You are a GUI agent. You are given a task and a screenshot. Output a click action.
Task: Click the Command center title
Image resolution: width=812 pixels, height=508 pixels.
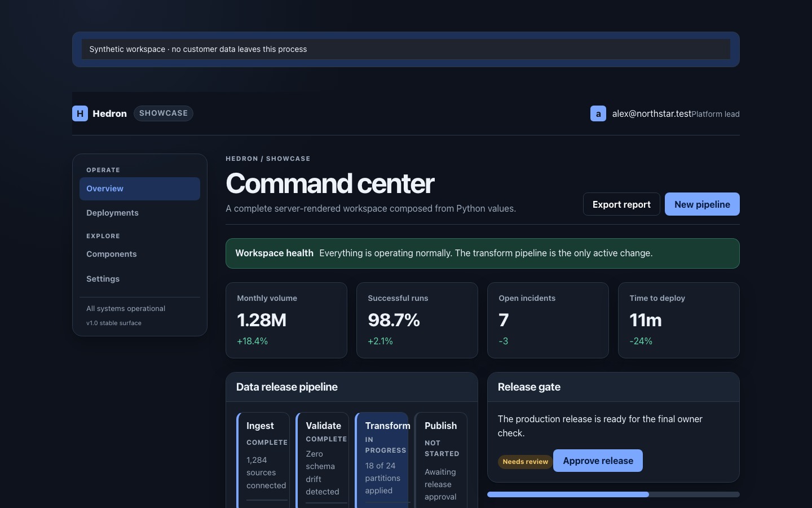click(330, 183)
